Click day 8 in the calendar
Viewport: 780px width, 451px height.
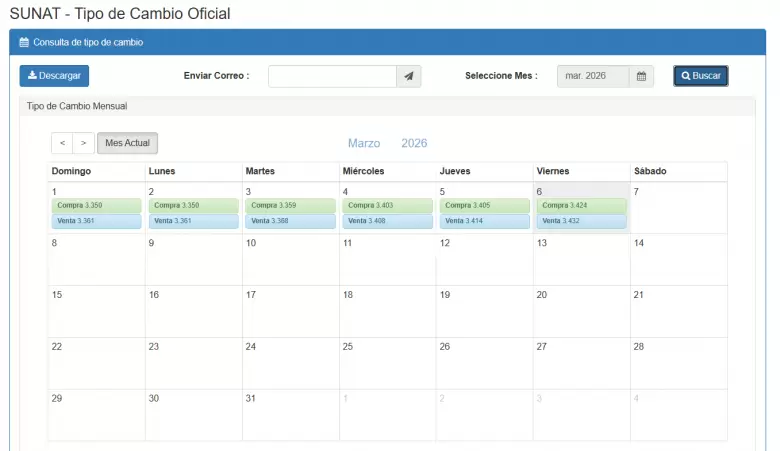click(54, 243)
